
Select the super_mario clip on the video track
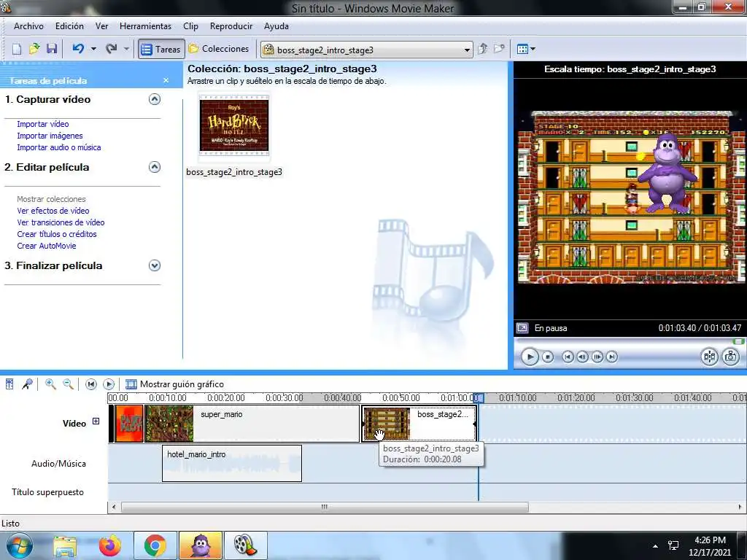[252, 424]
